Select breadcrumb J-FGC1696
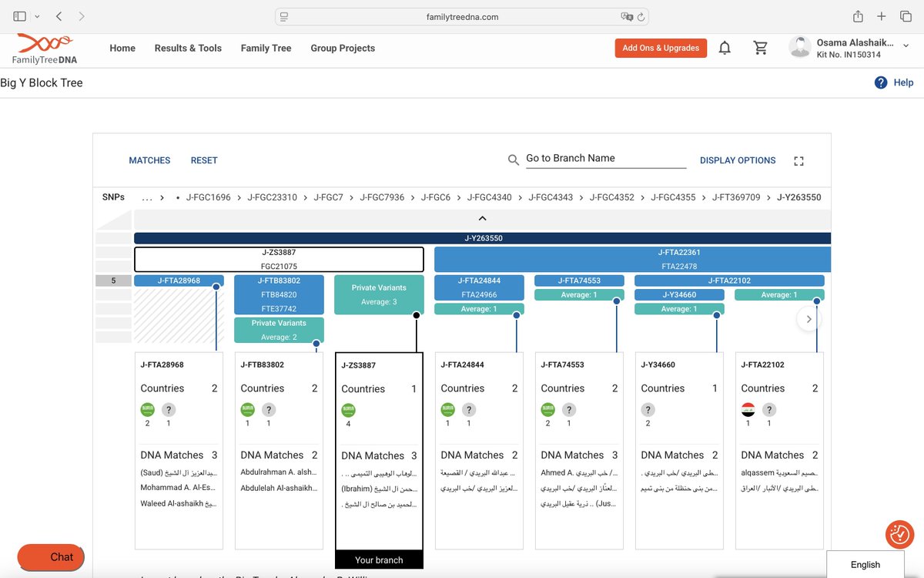The image size is (924, 578). click(x=208, y=197)
